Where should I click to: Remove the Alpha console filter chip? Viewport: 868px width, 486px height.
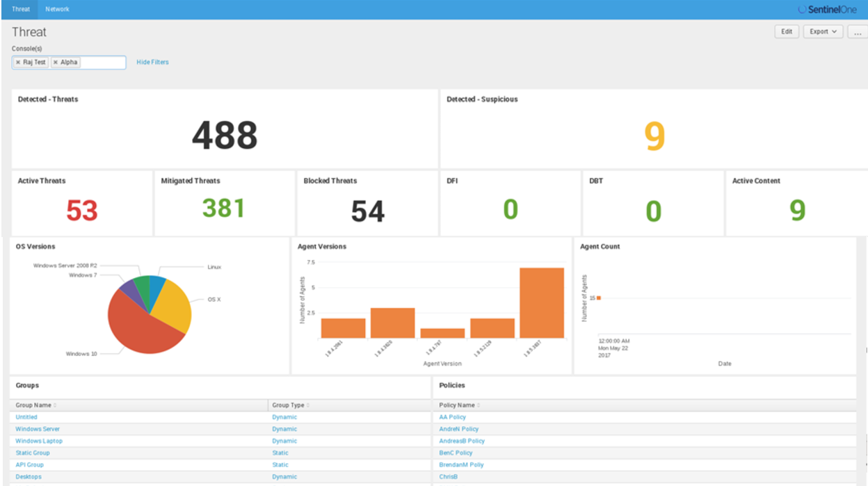pyautogui.click(x=56, y=63)
